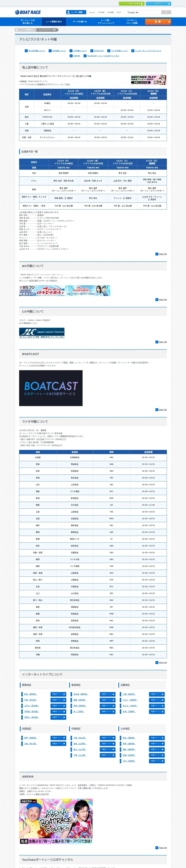Click 中継サイトへ button for 蒲郡(愛知県)
Image resolution: width=186 pixels, height=868 pixels.
tap(108, 700)
